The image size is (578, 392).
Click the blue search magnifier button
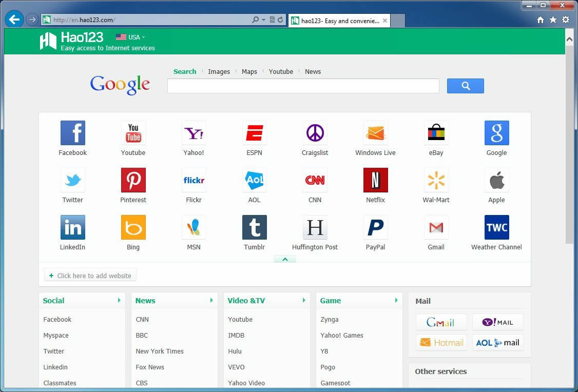click(465, 86)
